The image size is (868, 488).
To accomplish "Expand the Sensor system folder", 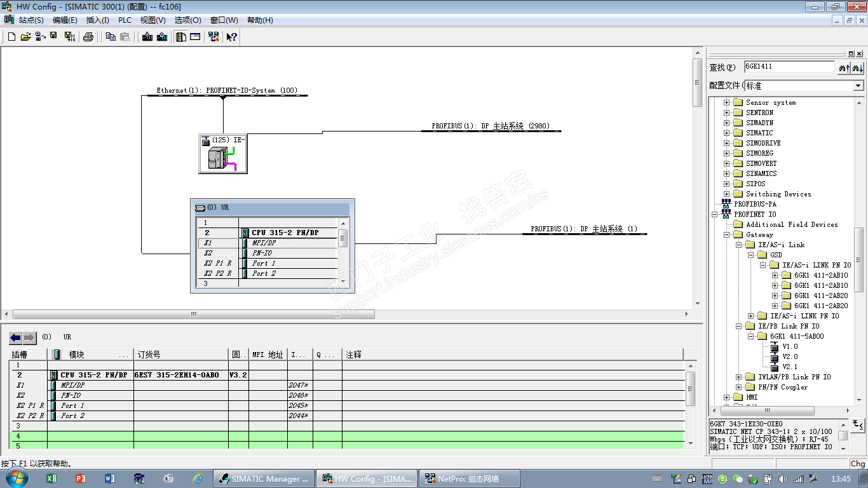I will click(x=726, y=102).
